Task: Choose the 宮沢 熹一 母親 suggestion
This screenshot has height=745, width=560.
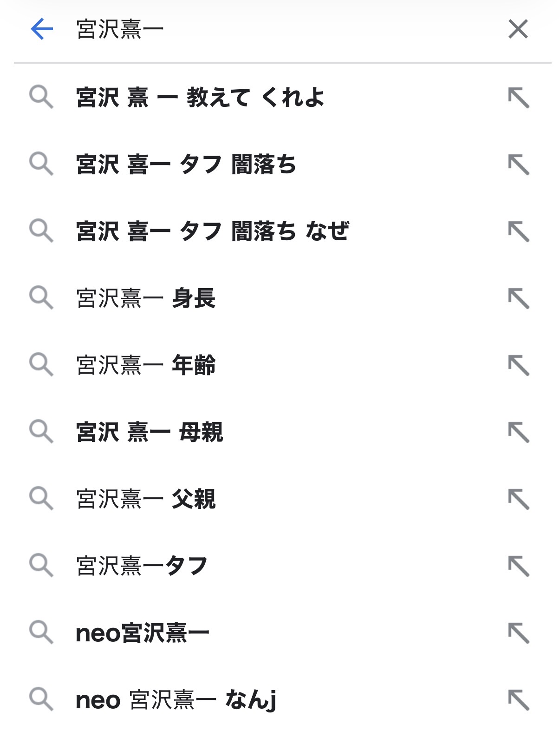Action: (150, 432)
